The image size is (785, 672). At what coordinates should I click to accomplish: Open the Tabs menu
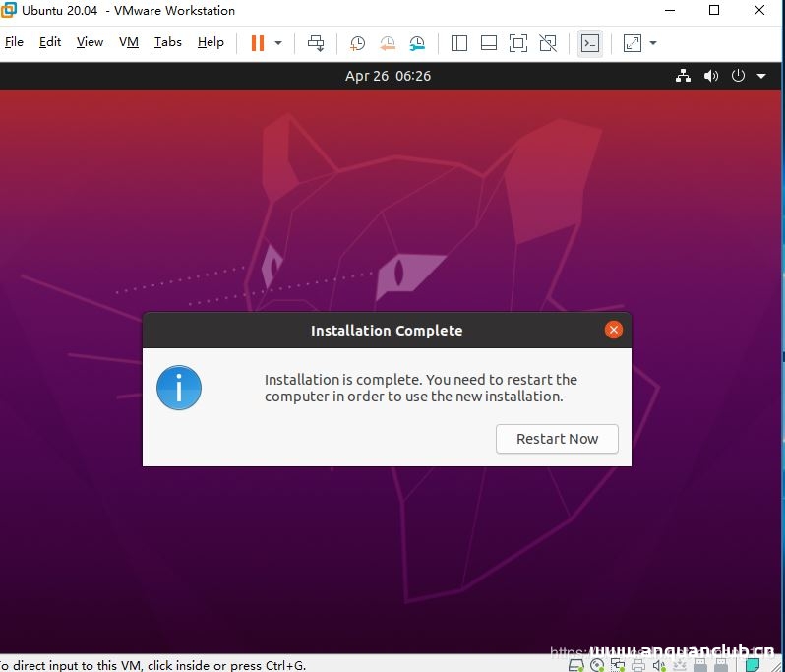click(x=168, y=42)
